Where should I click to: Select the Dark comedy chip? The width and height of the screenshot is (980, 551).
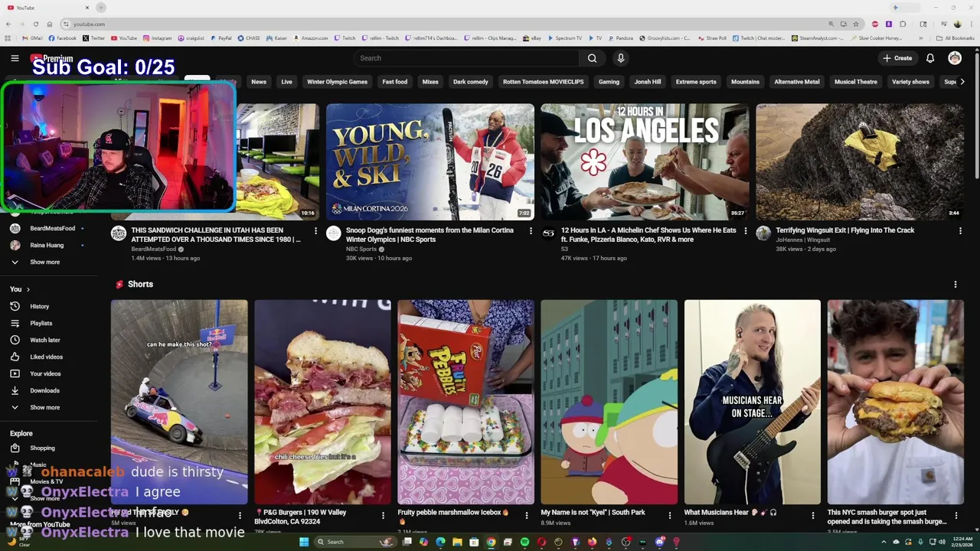coord(470,82)
